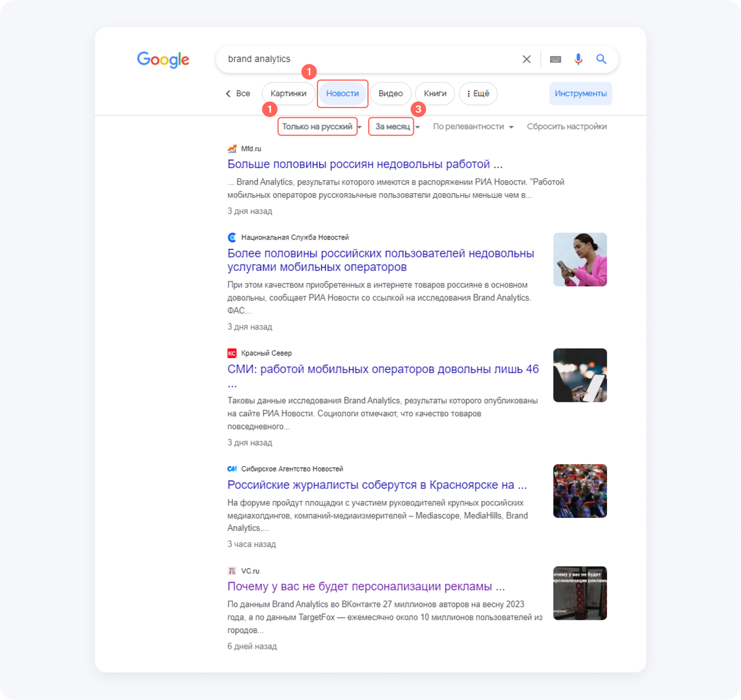Click the VC.ru favicon

232,571
